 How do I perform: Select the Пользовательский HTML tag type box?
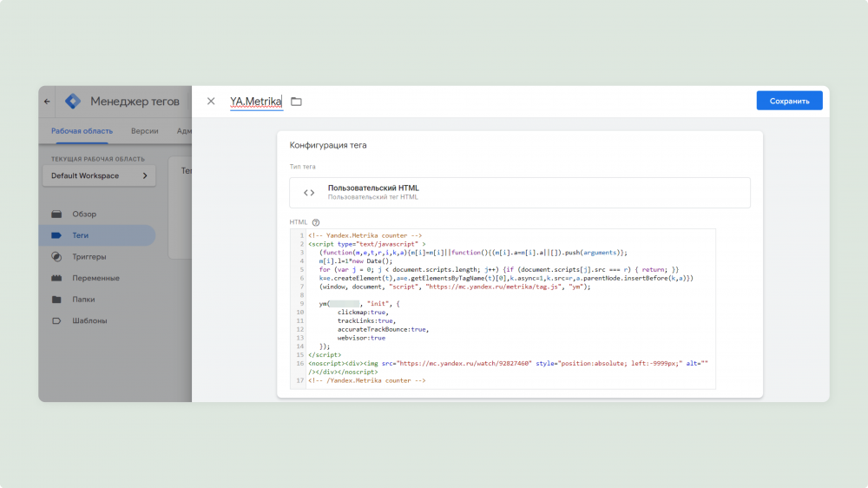(520, 193)
